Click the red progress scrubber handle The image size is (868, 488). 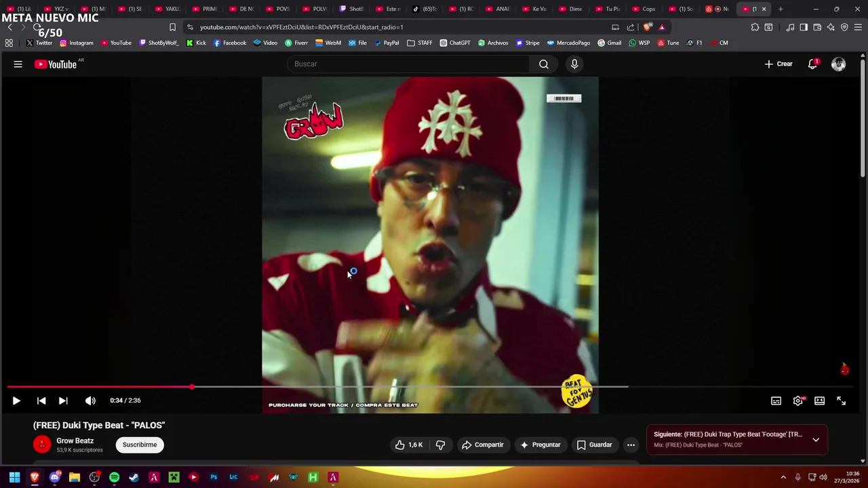(192, 387)
